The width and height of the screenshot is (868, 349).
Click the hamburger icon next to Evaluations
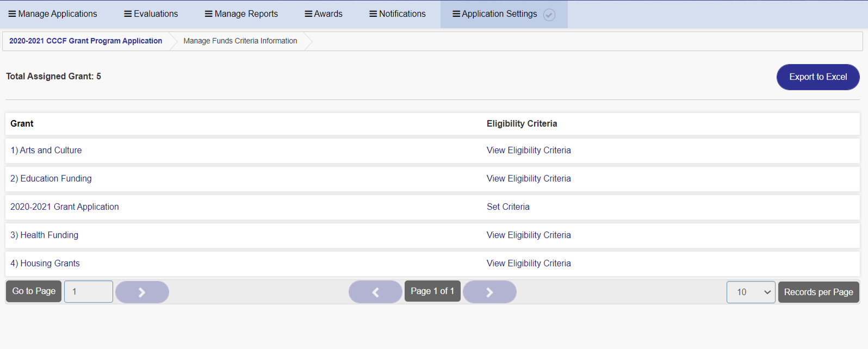(x=128, y=14)
